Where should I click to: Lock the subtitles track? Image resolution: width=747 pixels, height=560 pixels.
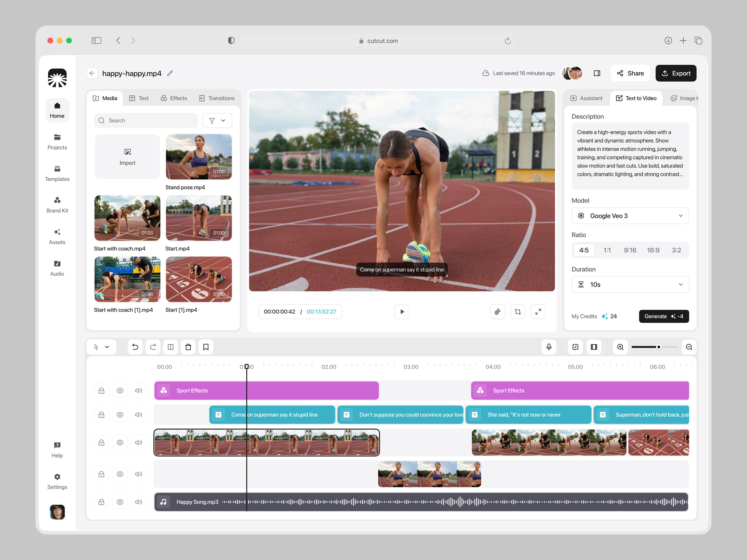point(101,414)
